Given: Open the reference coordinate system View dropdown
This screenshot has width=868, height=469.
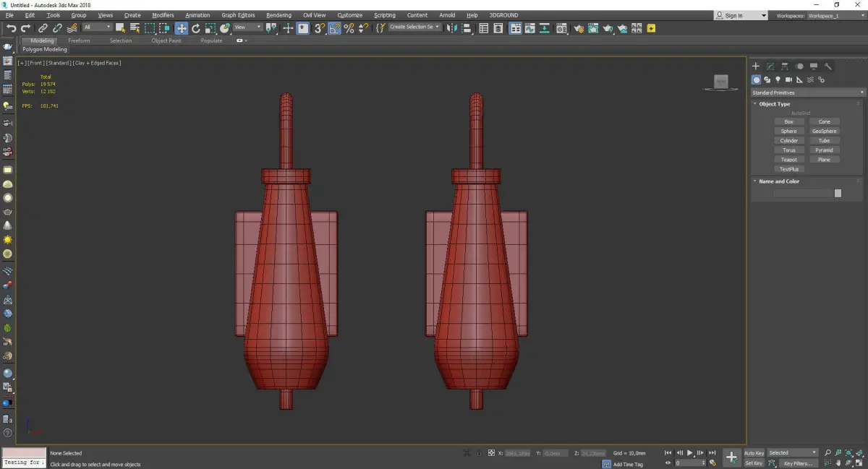Looking at the screenshot, I should click(248, 27).
